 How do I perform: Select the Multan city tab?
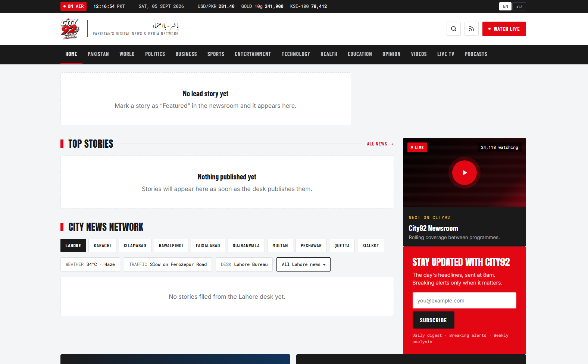point(280,245)
